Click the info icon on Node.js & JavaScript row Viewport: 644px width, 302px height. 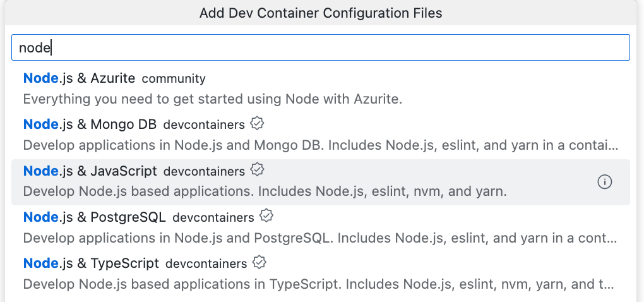point(604,182)
